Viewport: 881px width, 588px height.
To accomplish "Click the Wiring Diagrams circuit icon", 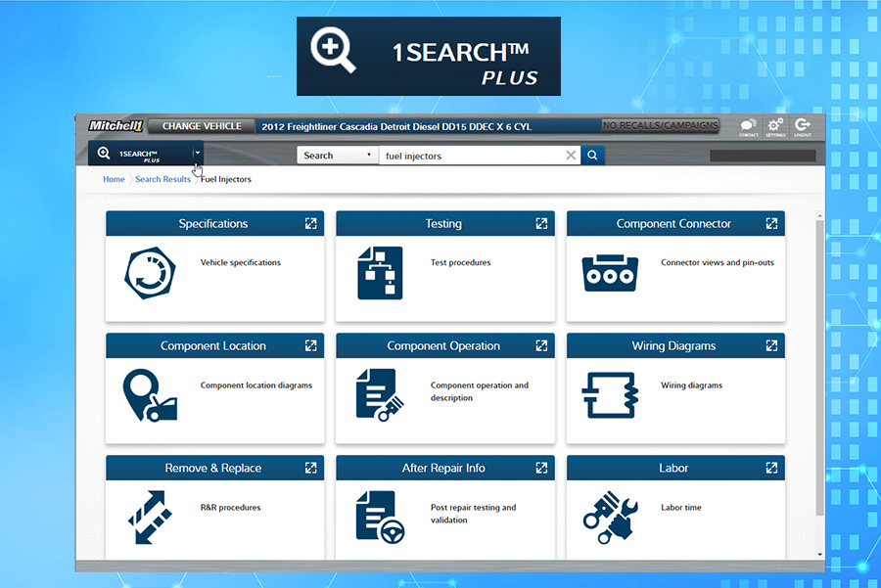I will [x=609, y=394].
